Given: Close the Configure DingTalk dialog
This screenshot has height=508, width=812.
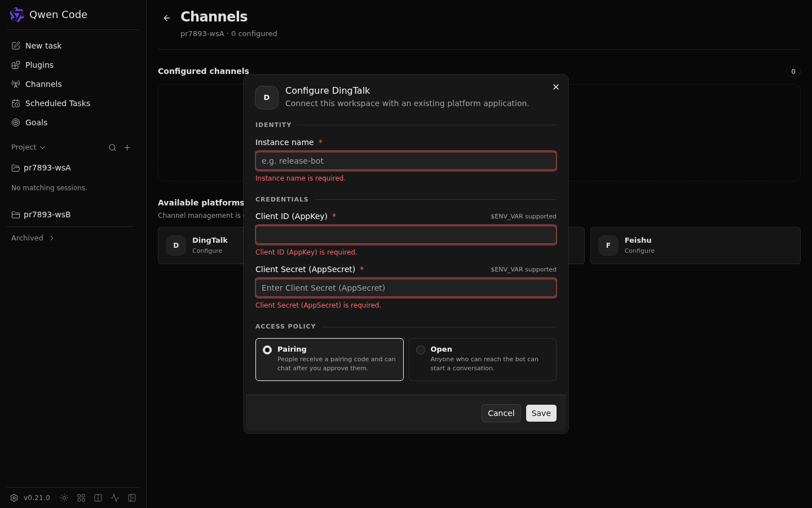Looking at the screenshot, I should tap(556, 87).
